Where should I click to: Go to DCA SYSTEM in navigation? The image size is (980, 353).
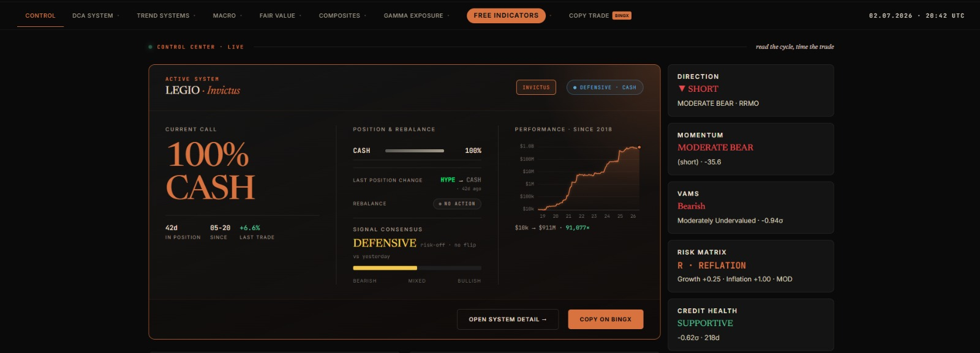point(92,16)
